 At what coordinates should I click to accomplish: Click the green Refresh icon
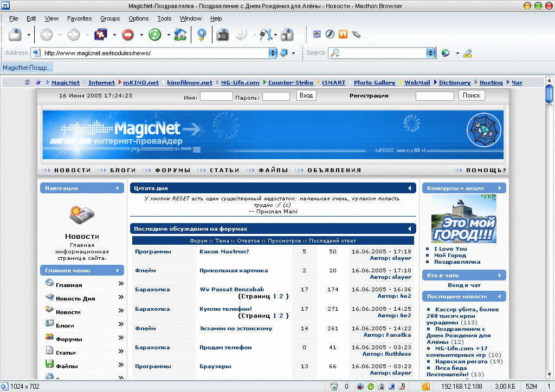click(154, 35)
